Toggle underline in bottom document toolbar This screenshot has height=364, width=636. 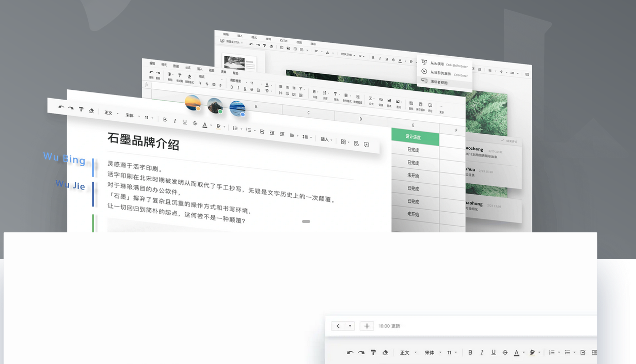coord(494,352)
